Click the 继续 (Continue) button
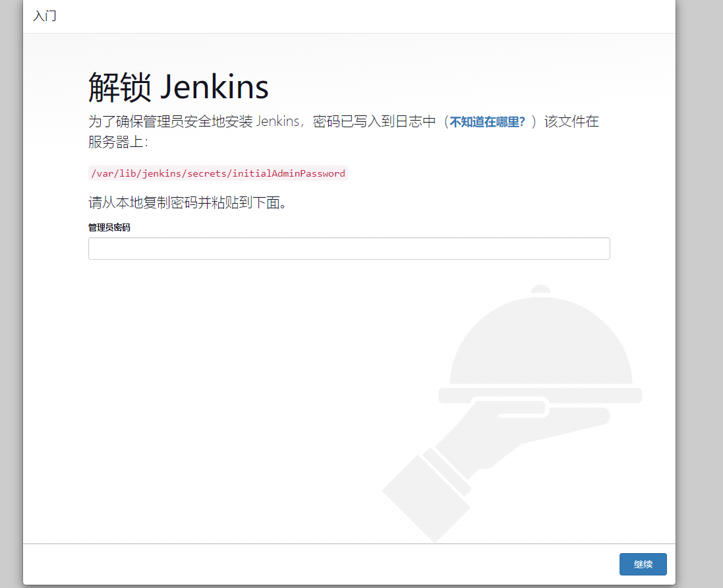This screenshot has width=723, height=588. (643, 564)
